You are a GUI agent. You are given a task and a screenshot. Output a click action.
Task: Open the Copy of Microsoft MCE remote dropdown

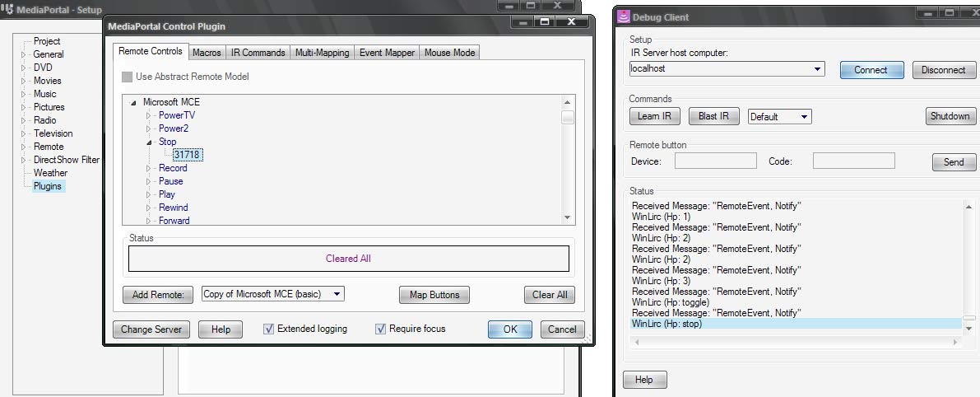pos(338,294)
